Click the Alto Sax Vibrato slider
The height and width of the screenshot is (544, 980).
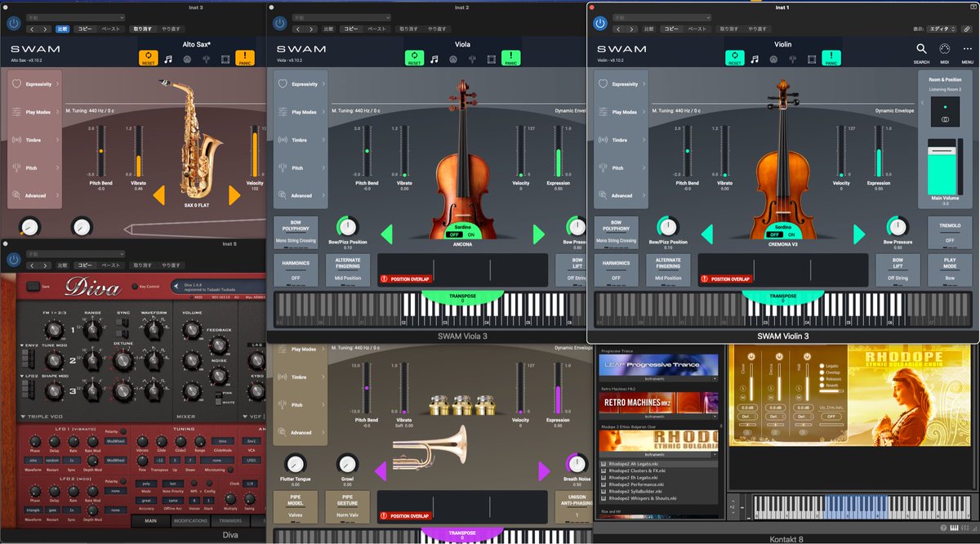point(139,151)
